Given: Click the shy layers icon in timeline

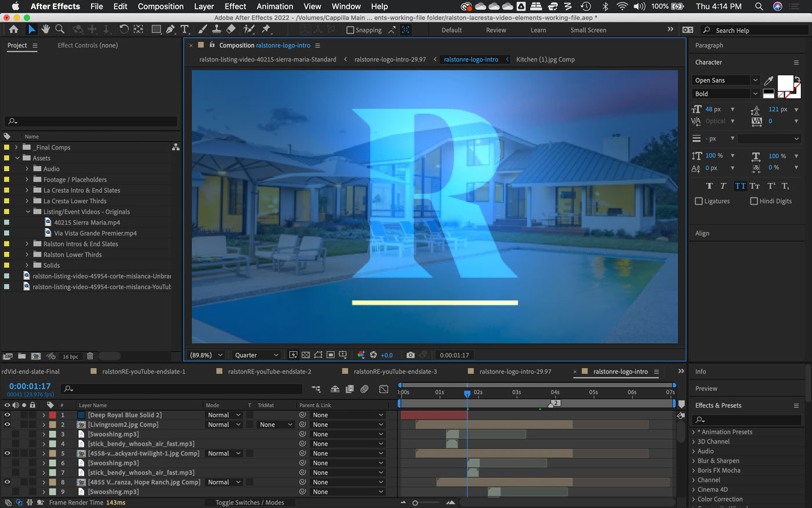Looking at the screenshot, I should pyautogui.click(x=335, y=389).
